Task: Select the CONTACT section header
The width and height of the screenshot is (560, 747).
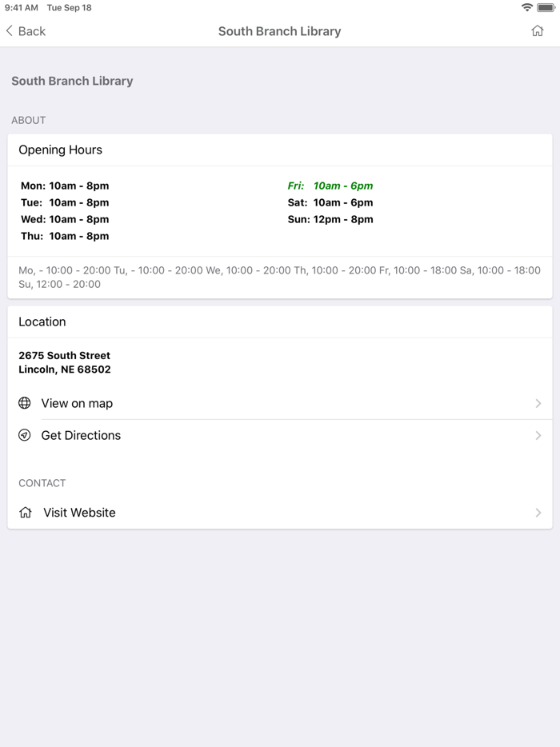Action: pyautogui.click(x=42, y=483)
